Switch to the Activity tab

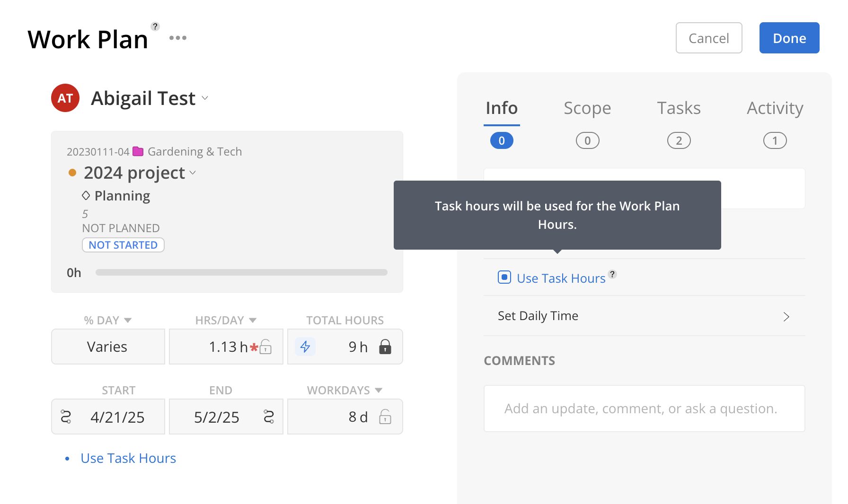tap(775, 108)
